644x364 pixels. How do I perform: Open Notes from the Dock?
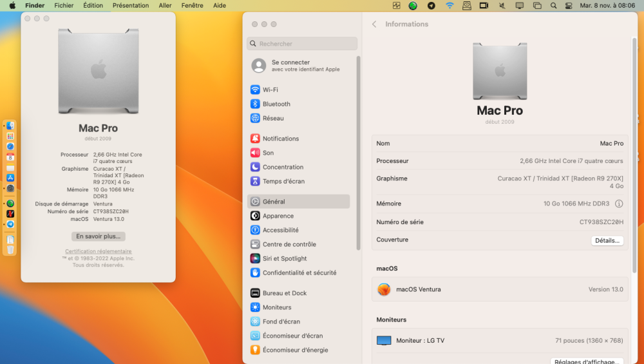[10, 168]
